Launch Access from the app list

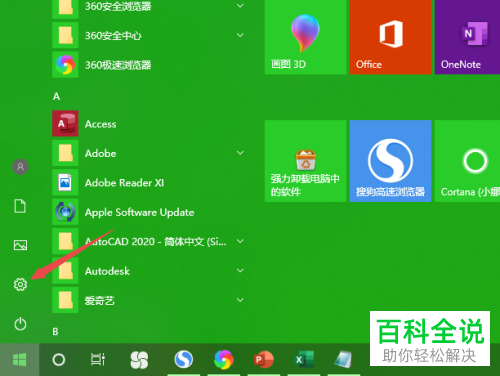150,124
